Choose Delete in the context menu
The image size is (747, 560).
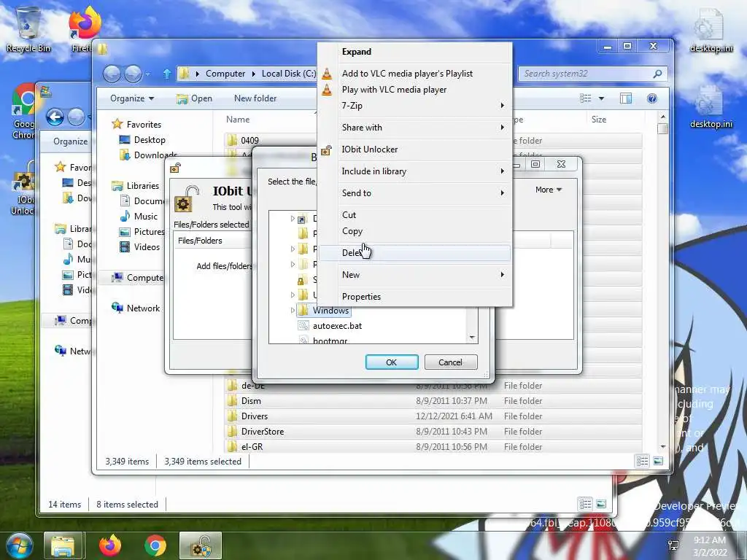pyautogui.click(x=415, y=253)
